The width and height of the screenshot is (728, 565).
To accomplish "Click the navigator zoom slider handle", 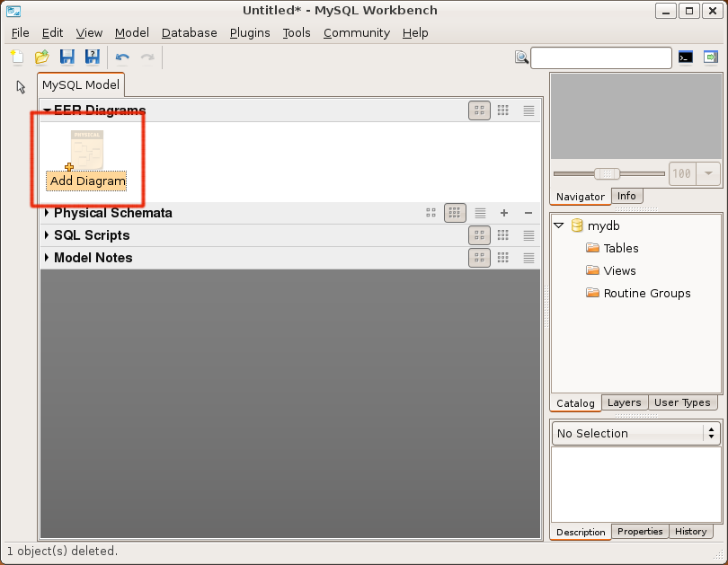I will point(608,173).
